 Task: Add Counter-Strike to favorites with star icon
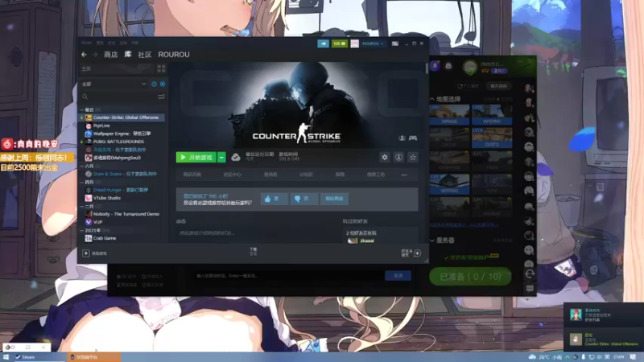point(413,157)
